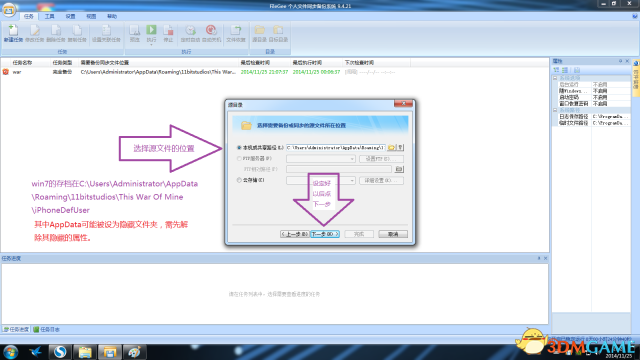This screenshot has width=640, height=360.
Task: Click the 设置关联任务 (linked task) ribbon icon
Action: [106, 33]
